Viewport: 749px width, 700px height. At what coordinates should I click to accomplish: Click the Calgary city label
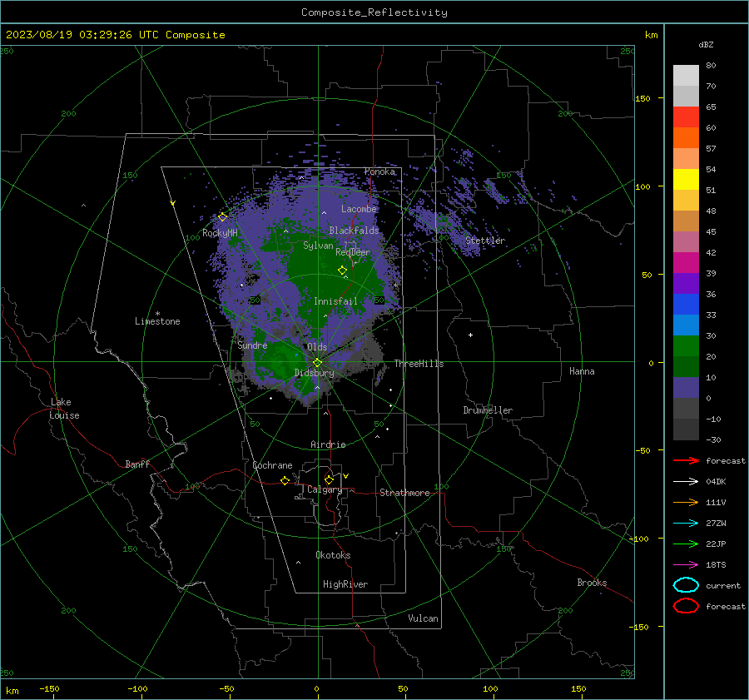[x=325, y=489]
